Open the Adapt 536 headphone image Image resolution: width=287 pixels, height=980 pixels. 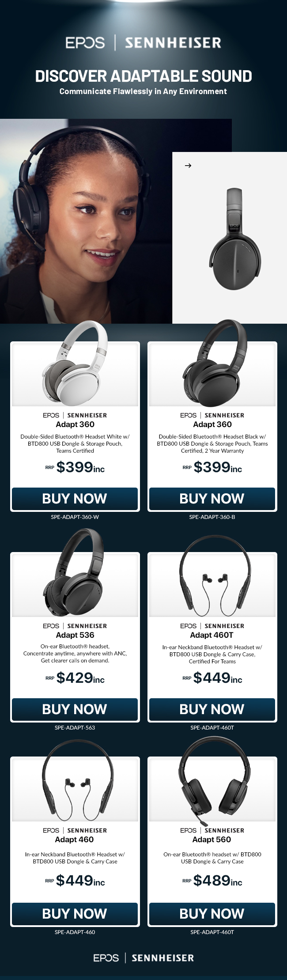coord(75,573)
